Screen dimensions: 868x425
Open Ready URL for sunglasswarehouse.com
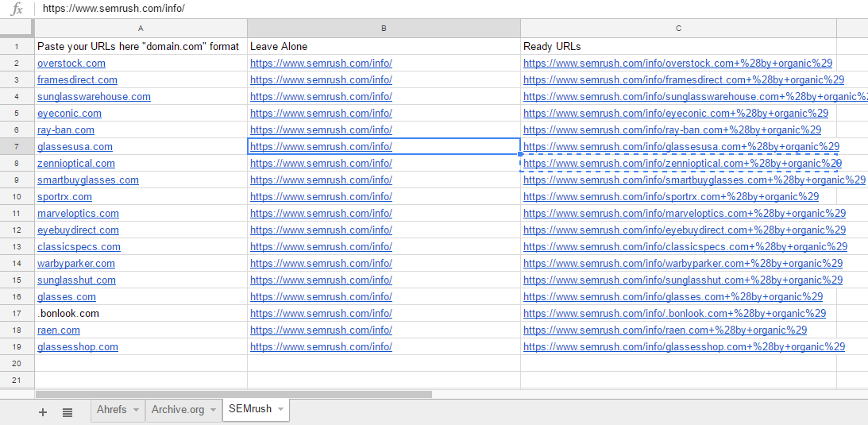696,97
